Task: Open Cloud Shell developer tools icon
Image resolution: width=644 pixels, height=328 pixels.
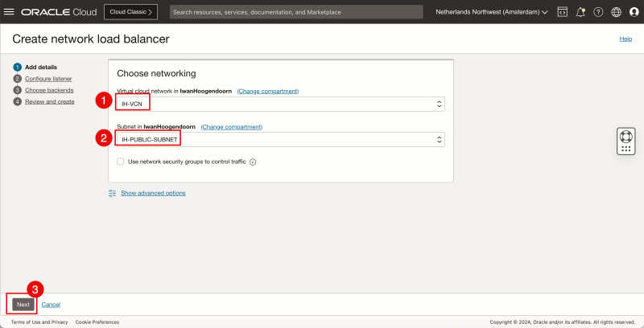Action: click(563, 12)
